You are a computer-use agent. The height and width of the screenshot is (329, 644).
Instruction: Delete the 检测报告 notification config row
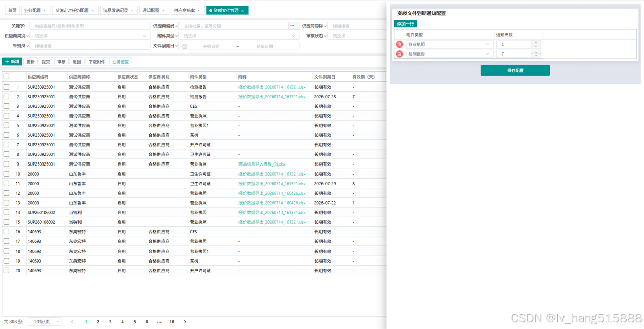(x=399, y=54)
